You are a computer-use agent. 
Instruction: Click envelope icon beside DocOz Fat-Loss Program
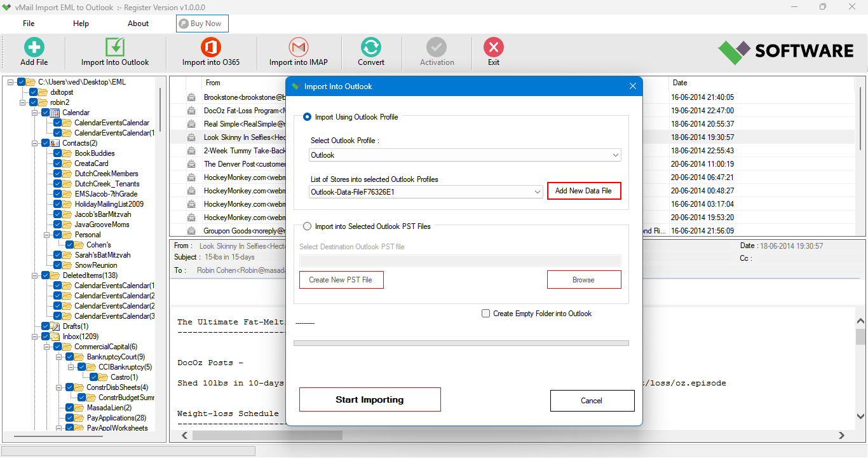pyautogui.click(x=191, y=111)
